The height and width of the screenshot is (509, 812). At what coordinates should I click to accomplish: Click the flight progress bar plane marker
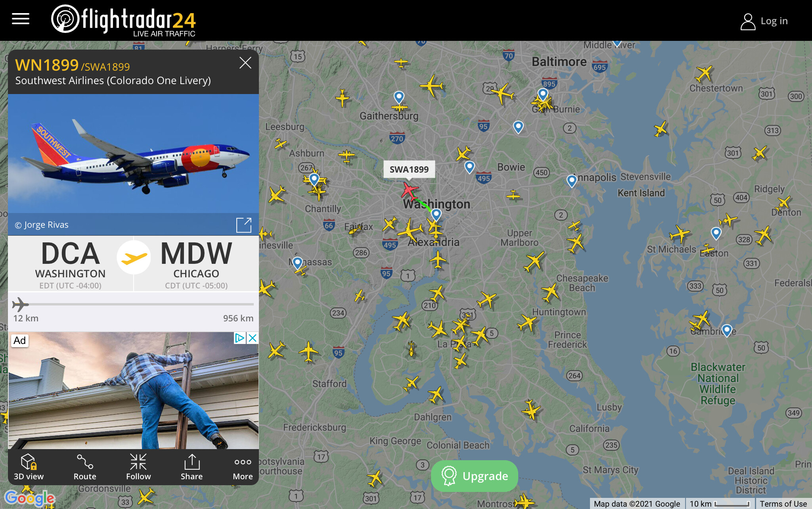point(20,305)
